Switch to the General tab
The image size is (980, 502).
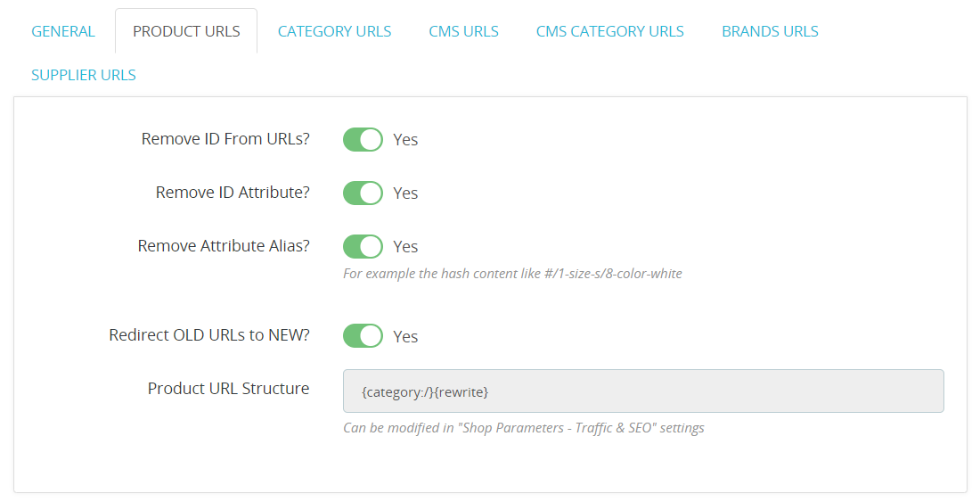(63, 31)
